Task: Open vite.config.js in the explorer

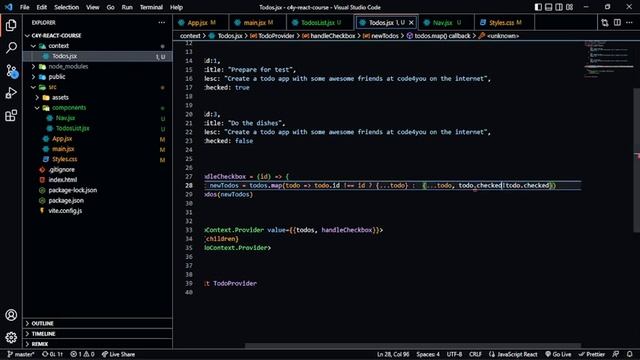Action: pyautogui.click(x=97, y=211)
